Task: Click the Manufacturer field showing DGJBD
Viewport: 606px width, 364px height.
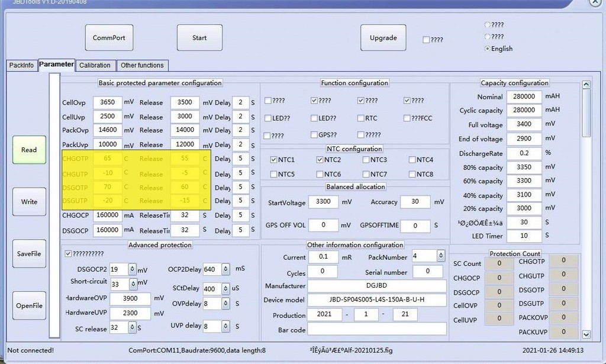Action: pyautogui.click(x=377, y=286)
